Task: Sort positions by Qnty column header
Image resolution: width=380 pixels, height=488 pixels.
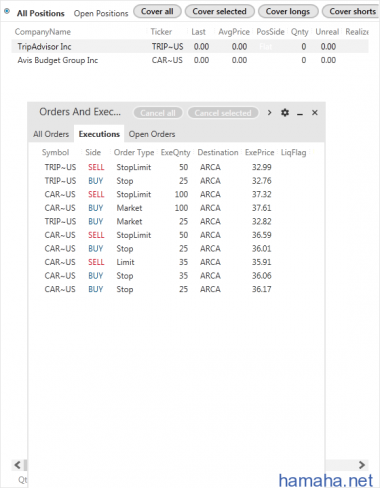Action: tap(300, 32)
